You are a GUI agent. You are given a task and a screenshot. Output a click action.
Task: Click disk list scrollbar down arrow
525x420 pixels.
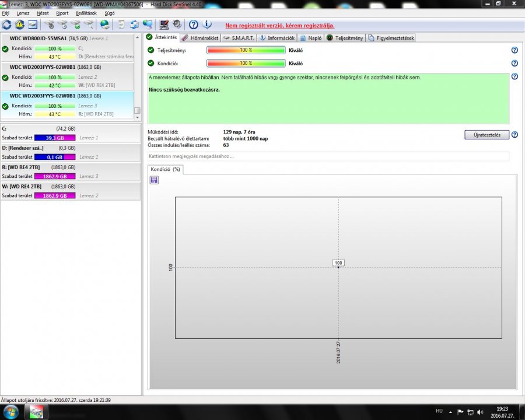(137, 118)
